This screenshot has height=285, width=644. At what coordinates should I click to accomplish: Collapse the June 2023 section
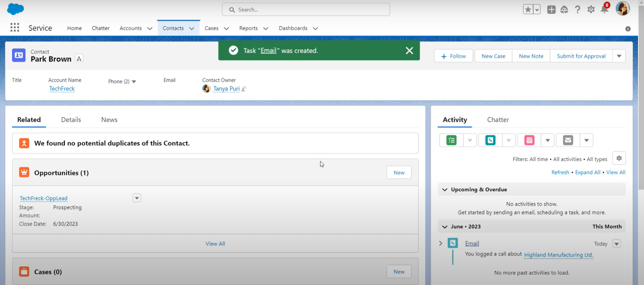point(445,227)
